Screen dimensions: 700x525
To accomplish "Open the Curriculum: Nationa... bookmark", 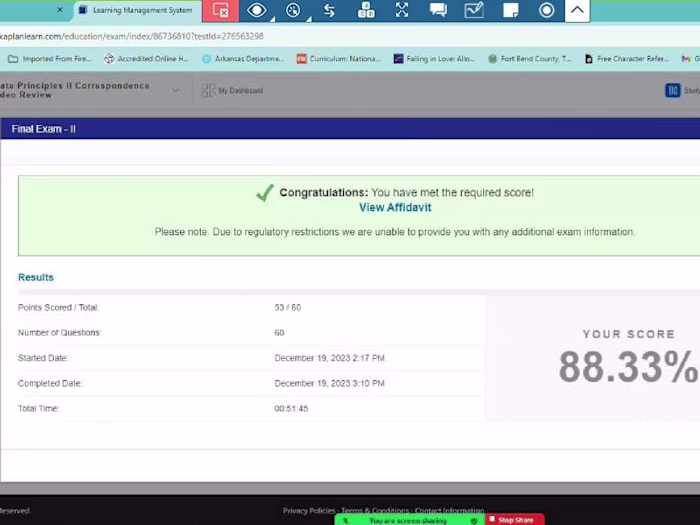I will tap(339, 58).
